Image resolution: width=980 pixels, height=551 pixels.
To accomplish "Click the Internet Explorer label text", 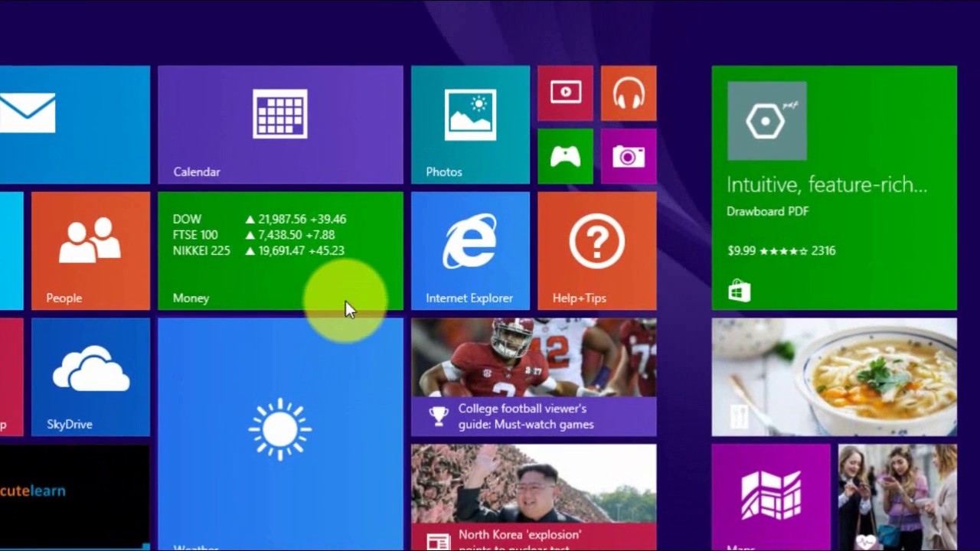I will [x=469, y=298].
